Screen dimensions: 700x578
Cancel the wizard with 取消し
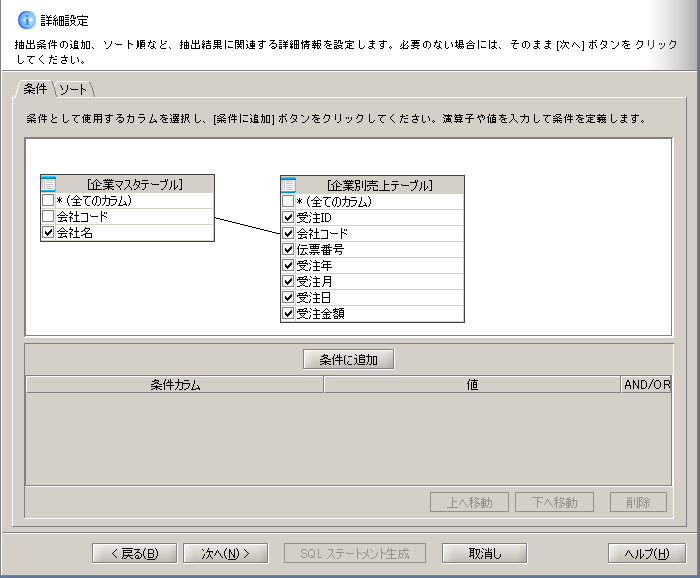[x=484, y=553]
